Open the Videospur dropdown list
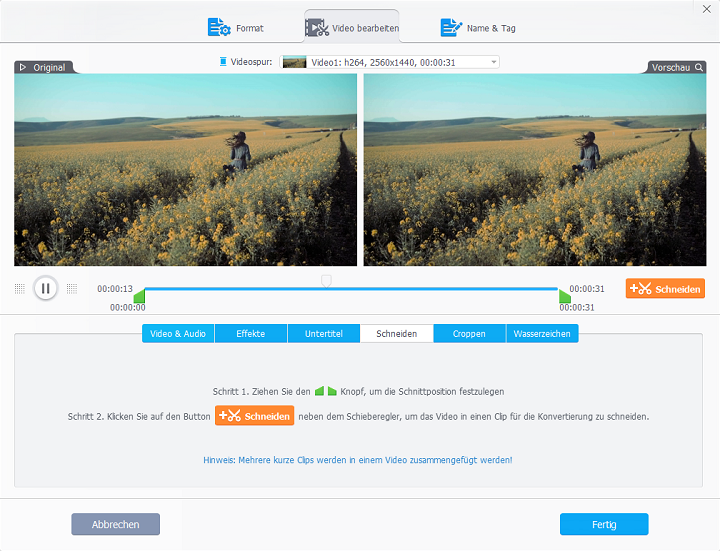This screenshot has width=720, height=551. pos(389,62)
